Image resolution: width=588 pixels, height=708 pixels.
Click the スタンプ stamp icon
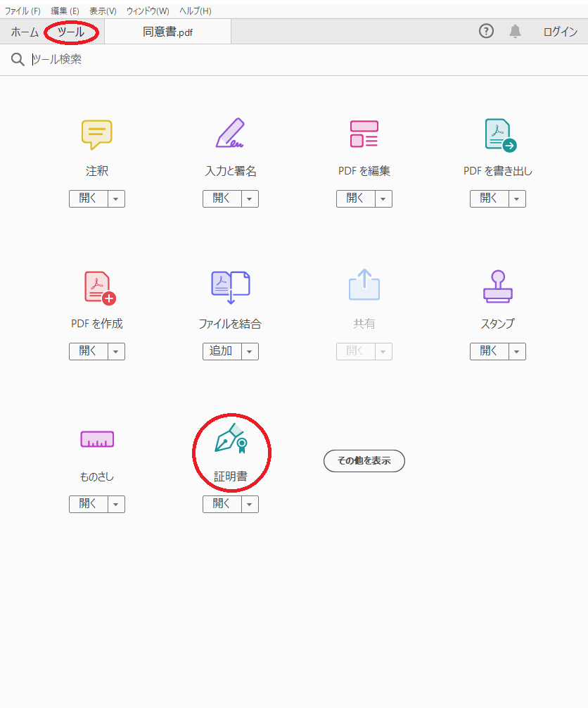pyautogui.click(x=498, y=286)
